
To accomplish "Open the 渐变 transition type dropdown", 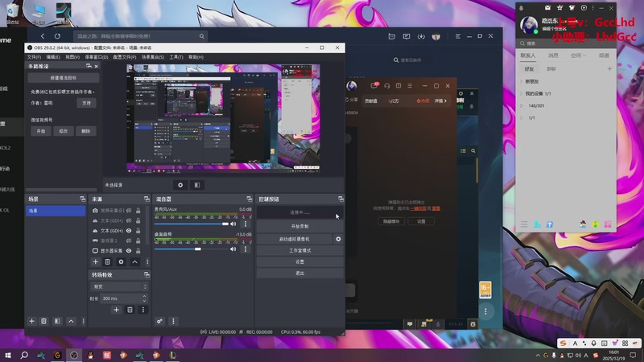I will (x=118, y=286).
